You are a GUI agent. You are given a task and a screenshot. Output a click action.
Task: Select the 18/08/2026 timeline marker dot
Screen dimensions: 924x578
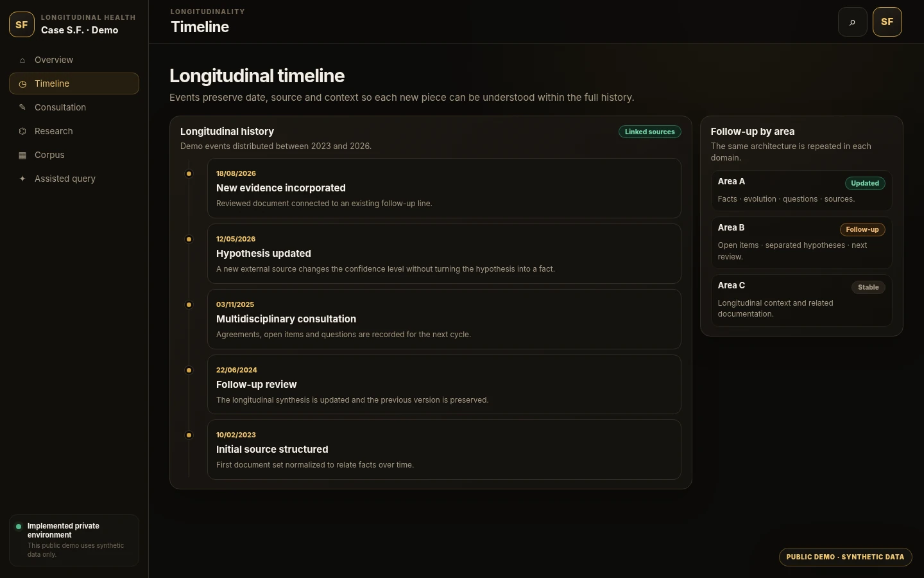click(x=189, y=173)
